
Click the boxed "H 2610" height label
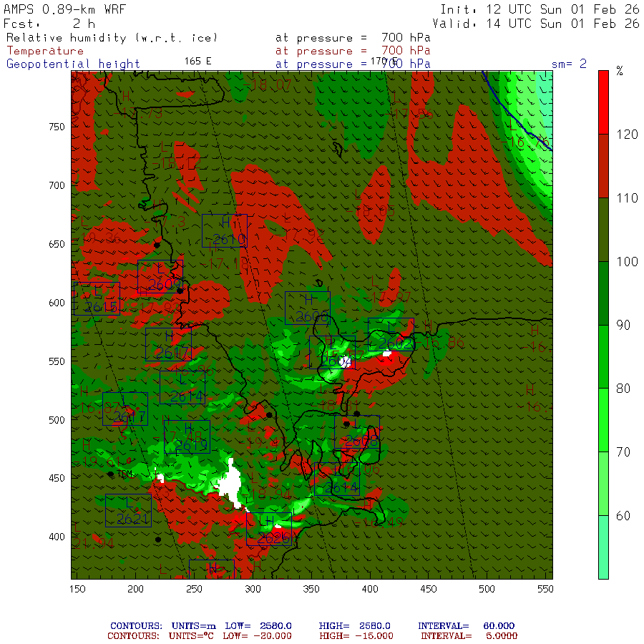pos(225,231)
